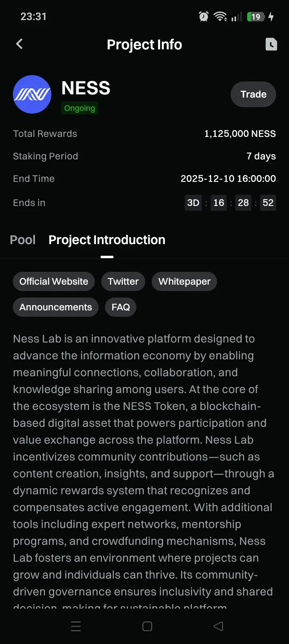
Task: Tap the back arrow icon
Action: (x=19, y=44)
